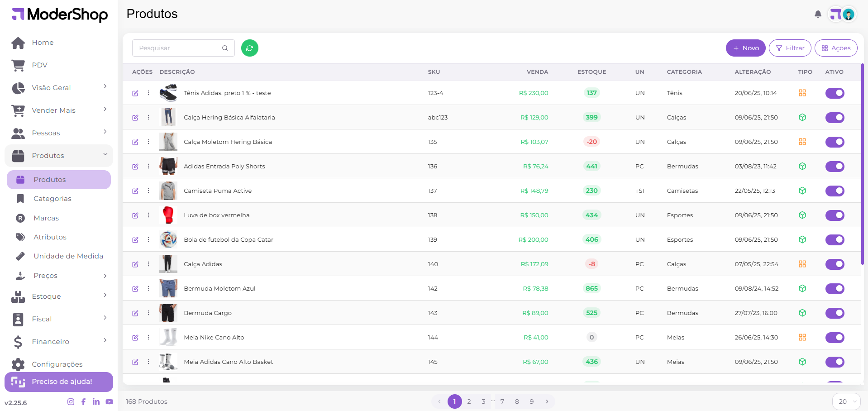
Task: Open the Ações button
Action: coord(836,48)
